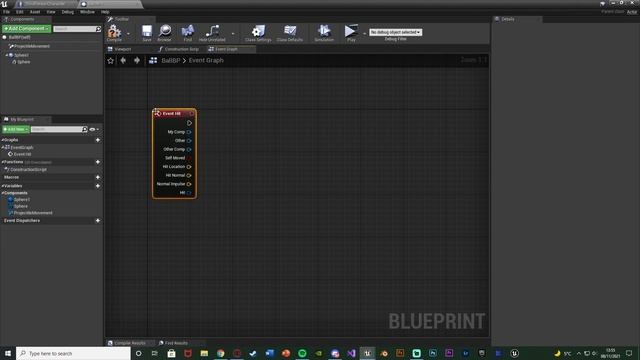Image resolution: width=640 pixels, height=360 pixels.
Task: Toggle Hide Unrelated nodes icon
Action: [212, 32]
